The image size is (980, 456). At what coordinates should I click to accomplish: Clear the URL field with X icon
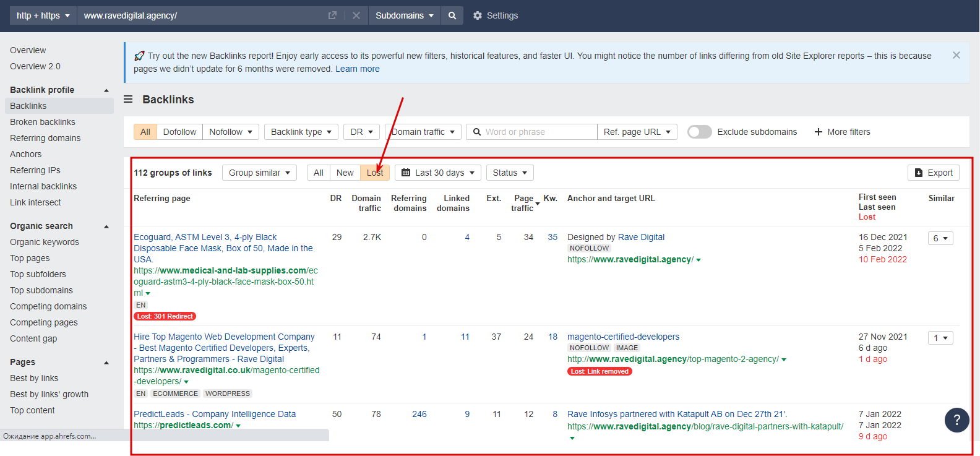[x=356, y=15]
